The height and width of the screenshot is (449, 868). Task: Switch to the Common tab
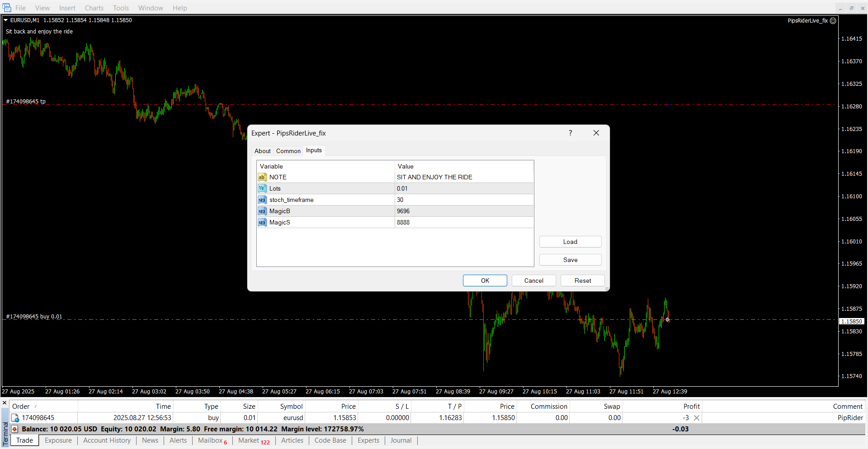tap(288, 151)
